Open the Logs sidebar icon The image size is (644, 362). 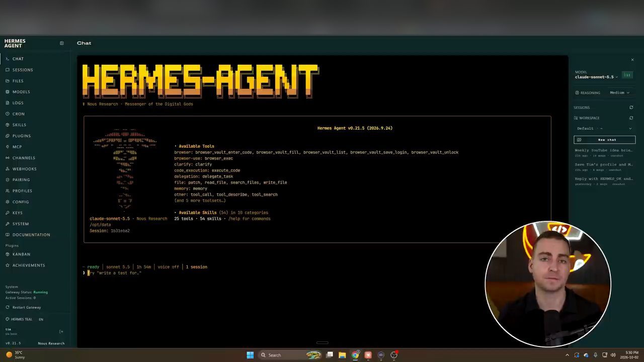coord(8,103)
